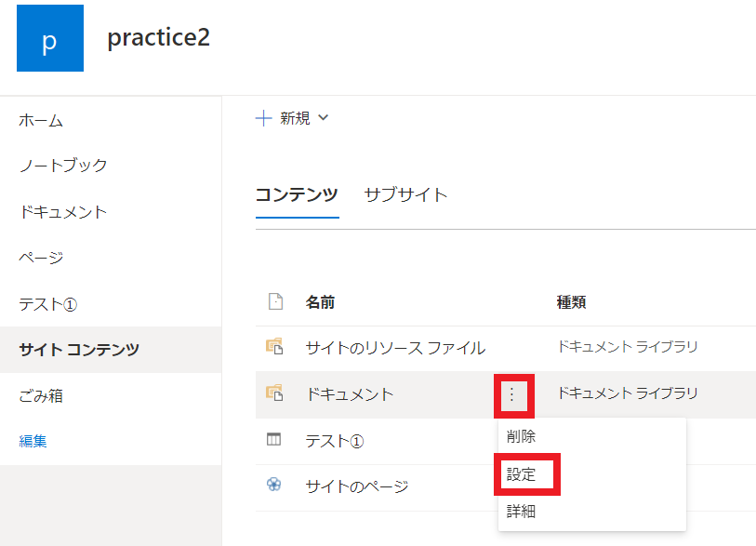Viewport: 756px width, 546px height.
Task: Switch to the サブサイト tab
Action: [405, 195]
